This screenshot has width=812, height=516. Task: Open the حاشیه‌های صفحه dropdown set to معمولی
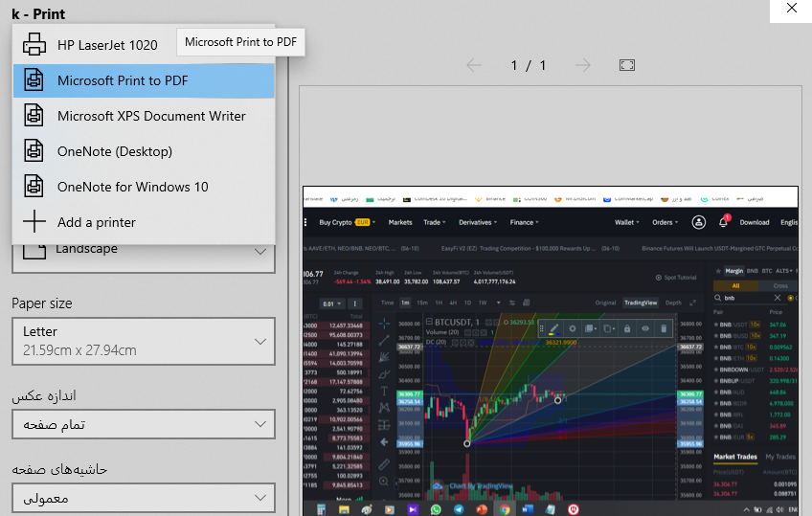pos(144,498)
